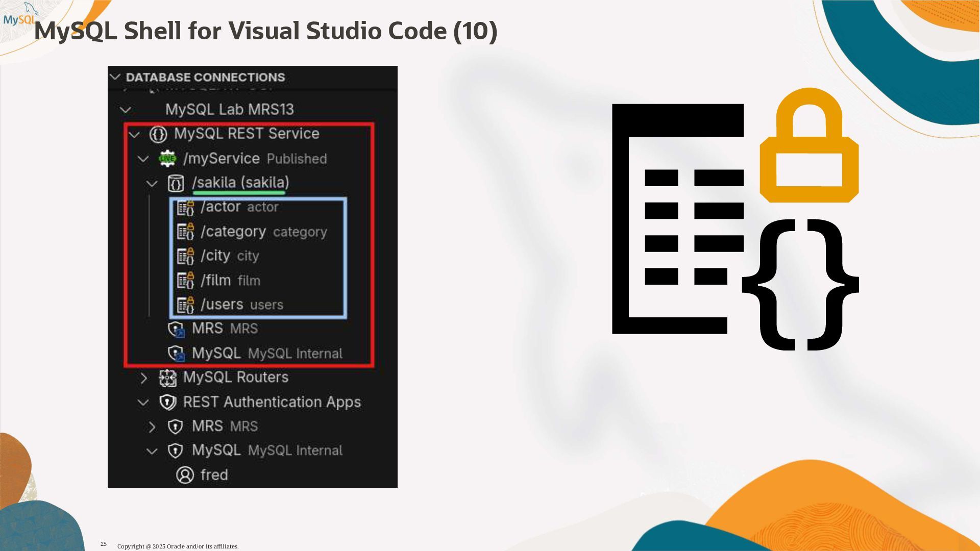Select the /users REST object
The width and height of the screenshot is (980, 551).
222,305
